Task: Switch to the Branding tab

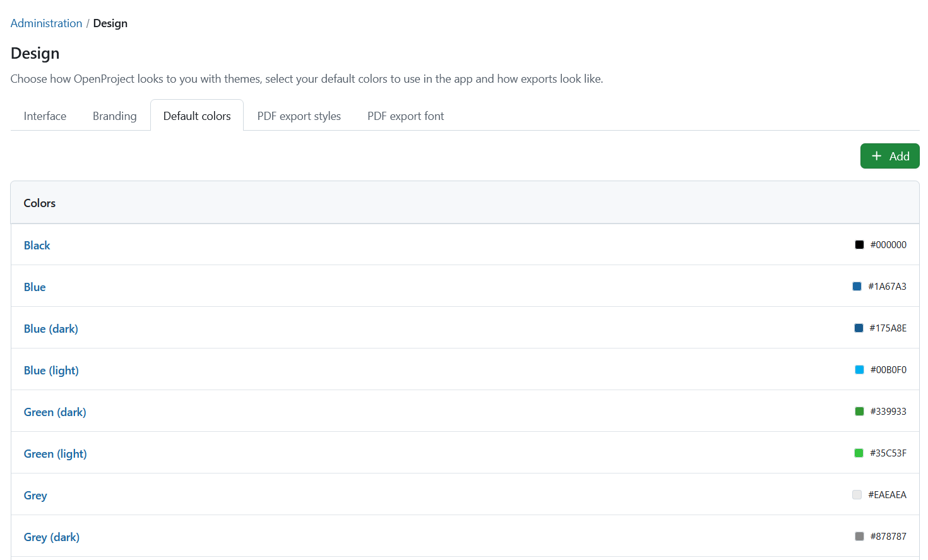Action: [x=114, y=116]
